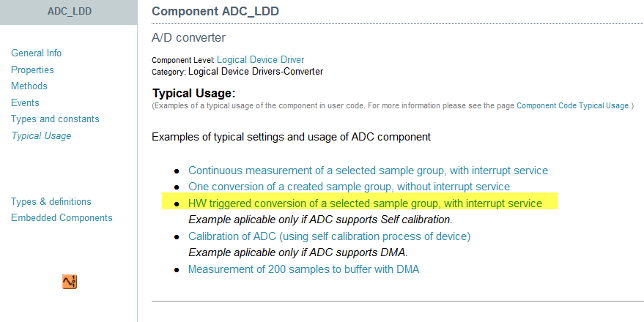The width and height of the screenshot is (644, 322).
Task: Open Types and constants in sidebar
Action: 55,119
